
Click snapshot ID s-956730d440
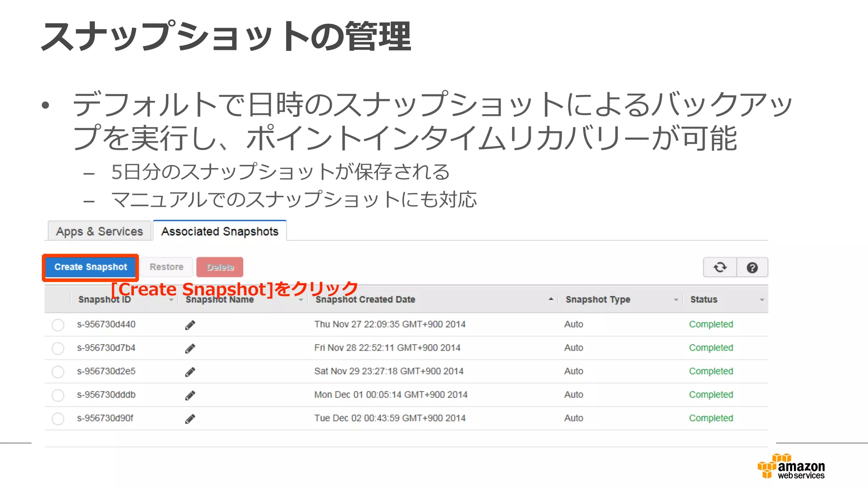pos(106,324)
